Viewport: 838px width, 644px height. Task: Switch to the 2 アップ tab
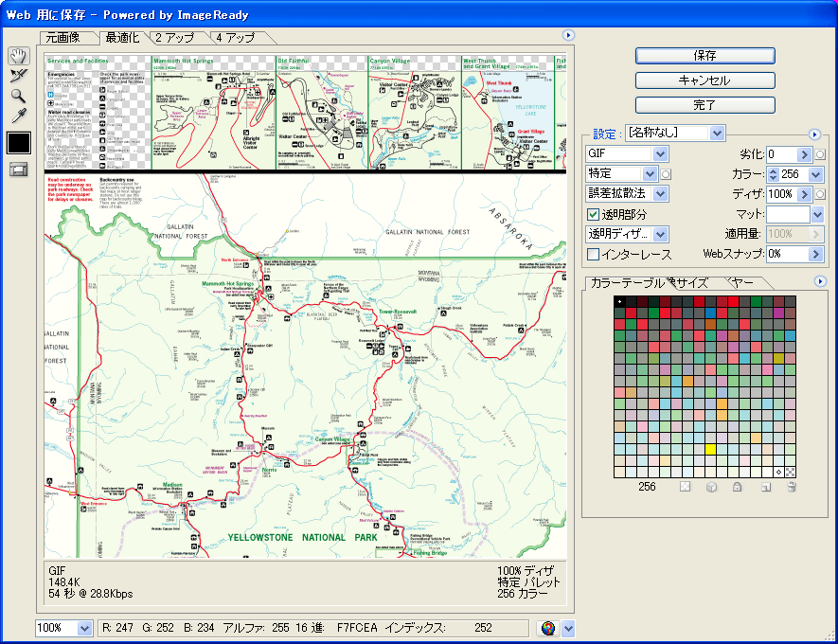tap(175, 38)
